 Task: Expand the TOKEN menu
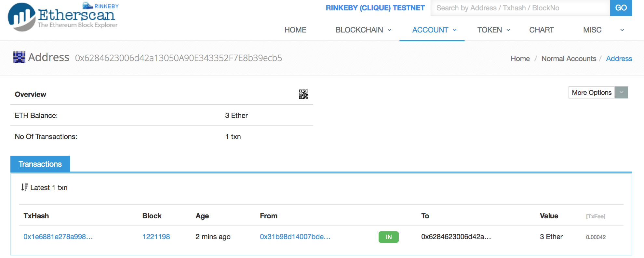(494, 30)
